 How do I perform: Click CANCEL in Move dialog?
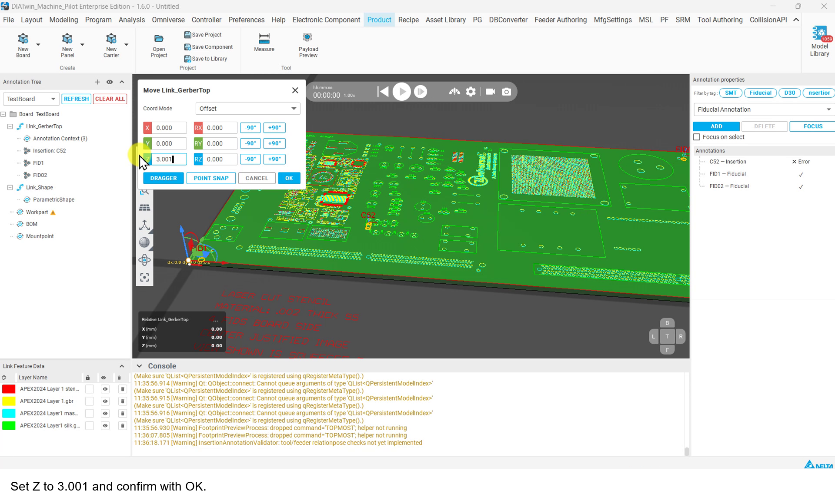click(257, 178)
